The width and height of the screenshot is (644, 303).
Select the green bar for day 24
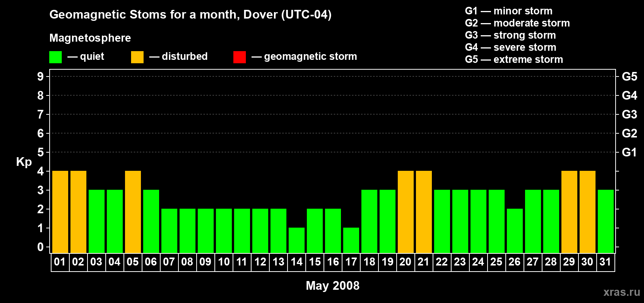click(478, 221)
